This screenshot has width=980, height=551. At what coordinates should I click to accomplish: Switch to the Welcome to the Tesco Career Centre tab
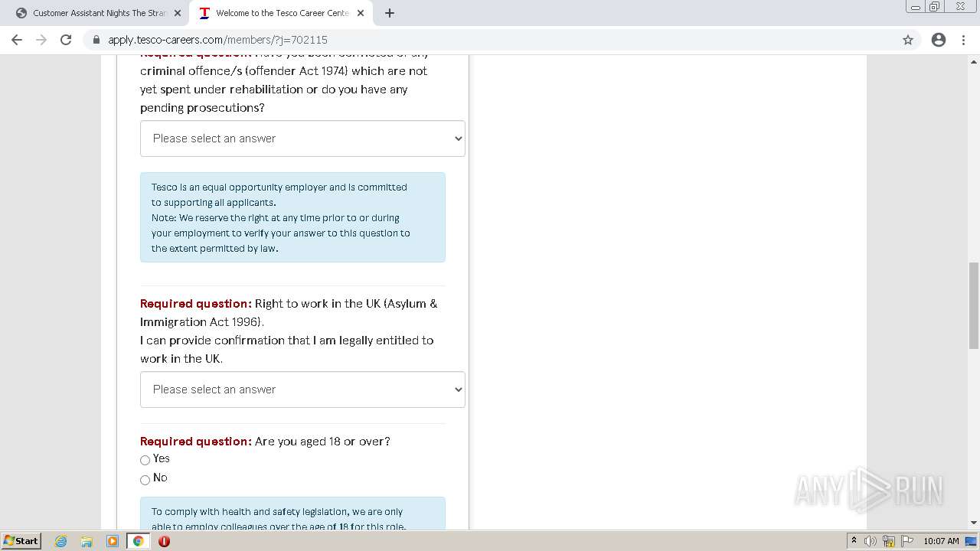coord(281,13)
